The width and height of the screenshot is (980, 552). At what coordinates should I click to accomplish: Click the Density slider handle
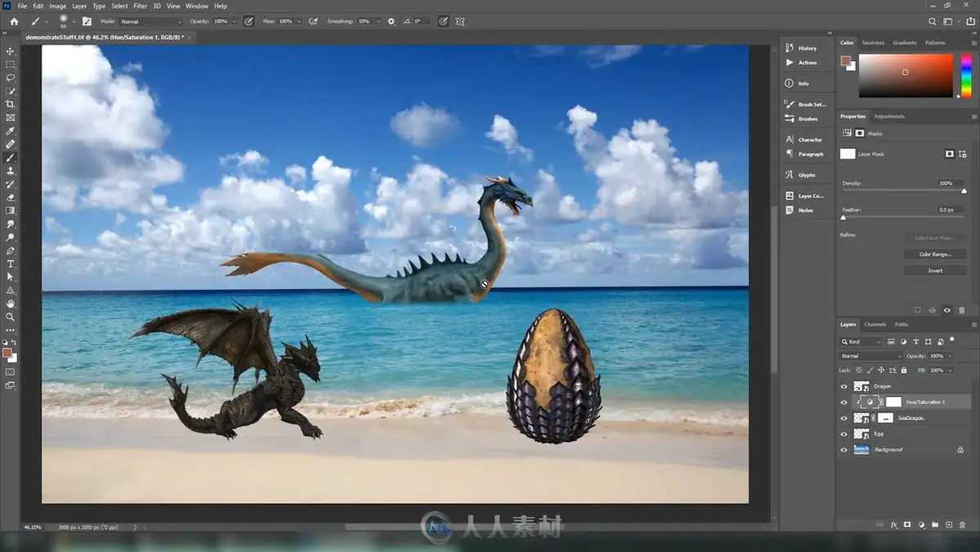click(964, 191)
